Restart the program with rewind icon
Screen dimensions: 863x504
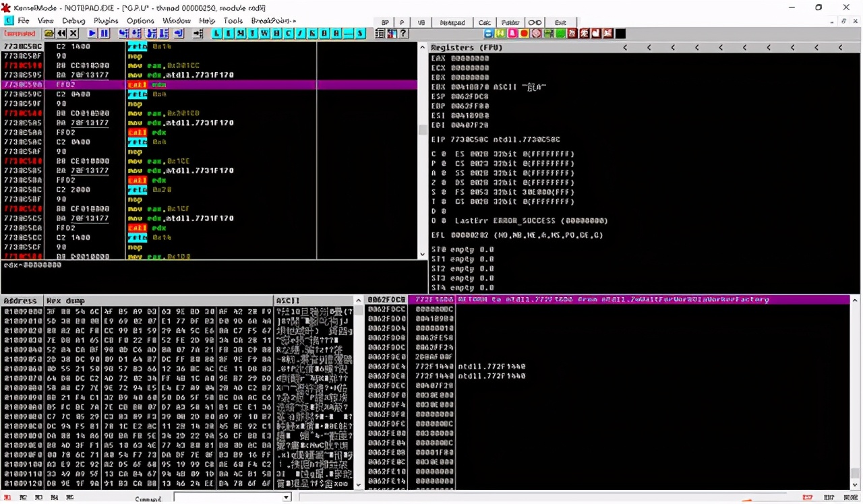coord(61,34)
